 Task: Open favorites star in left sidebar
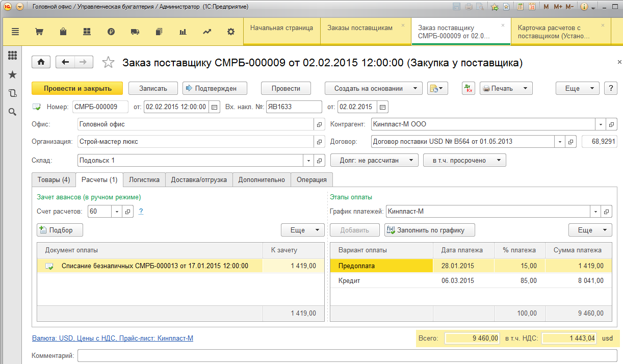[x=13, y=74]
